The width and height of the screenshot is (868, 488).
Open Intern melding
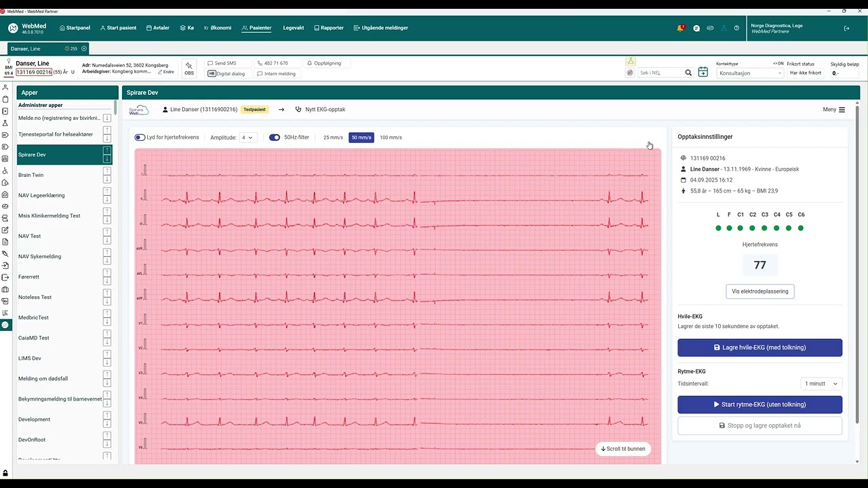point(277,73)
